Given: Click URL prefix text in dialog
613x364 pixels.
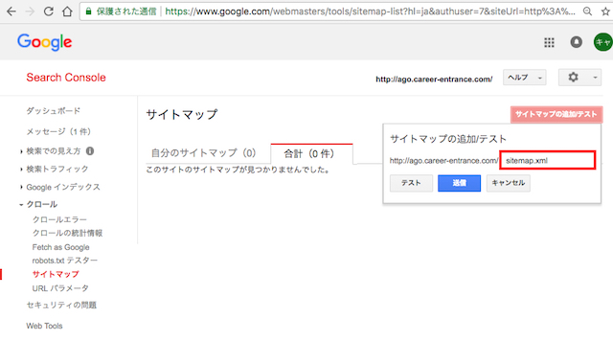Looking at the screenshot, I should tap(444, 161).
